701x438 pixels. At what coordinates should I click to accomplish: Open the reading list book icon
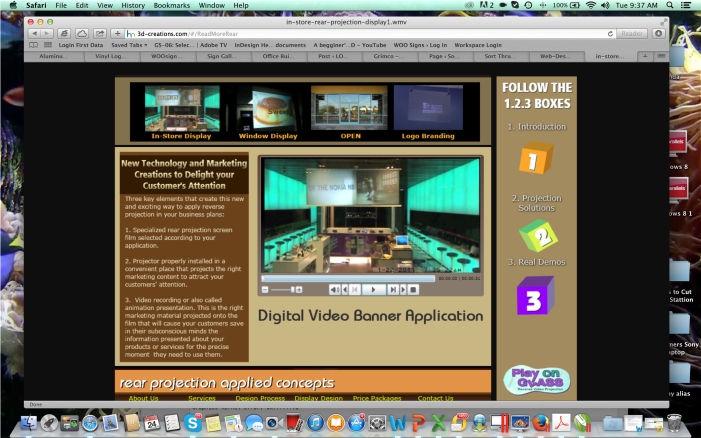click(34, 45)
